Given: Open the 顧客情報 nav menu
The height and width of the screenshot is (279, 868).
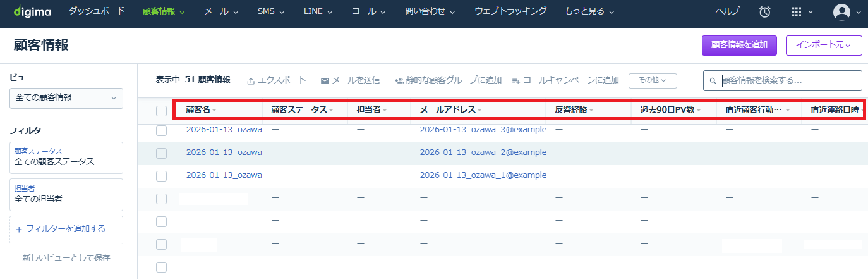Looking at the screenshot, I should [x=164, y=11].
